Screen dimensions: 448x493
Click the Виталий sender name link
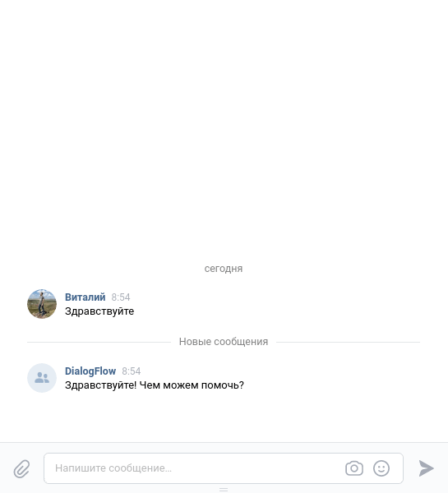[x=85, y=297]
